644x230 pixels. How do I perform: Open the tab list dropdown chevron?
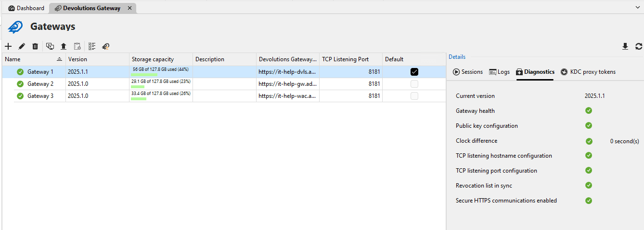638,8
